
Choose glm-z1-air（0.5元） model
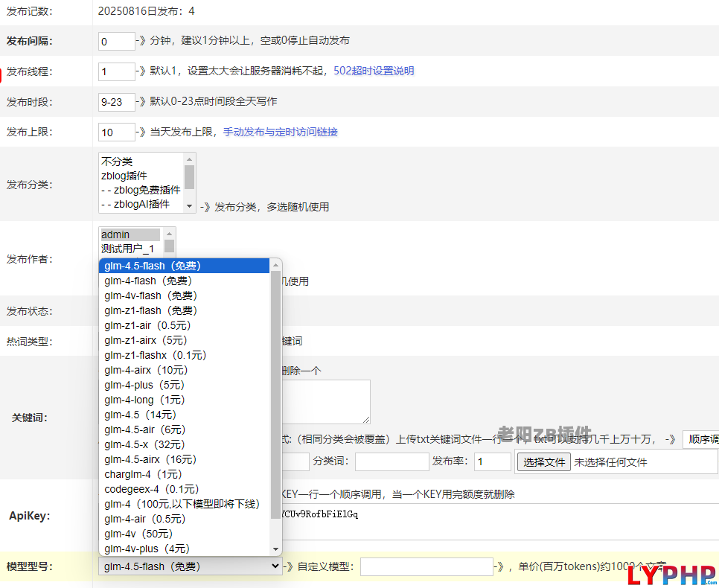184,326
